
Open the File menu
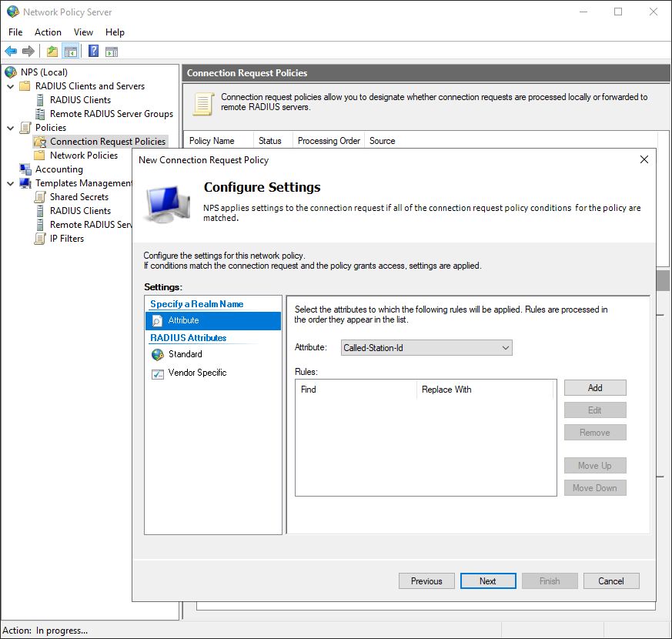pos(15,32)
